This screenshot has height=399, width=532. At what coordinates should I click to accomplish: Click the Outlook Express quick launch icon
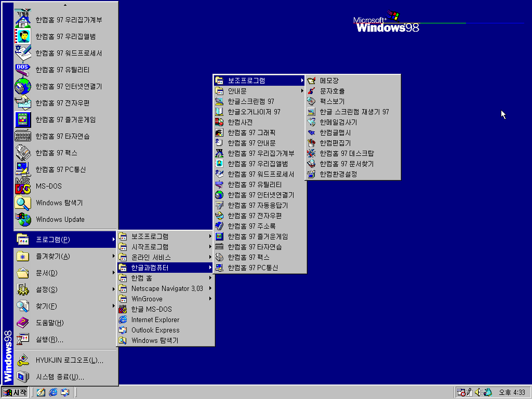pyautogui.click(x=65, y=393)
